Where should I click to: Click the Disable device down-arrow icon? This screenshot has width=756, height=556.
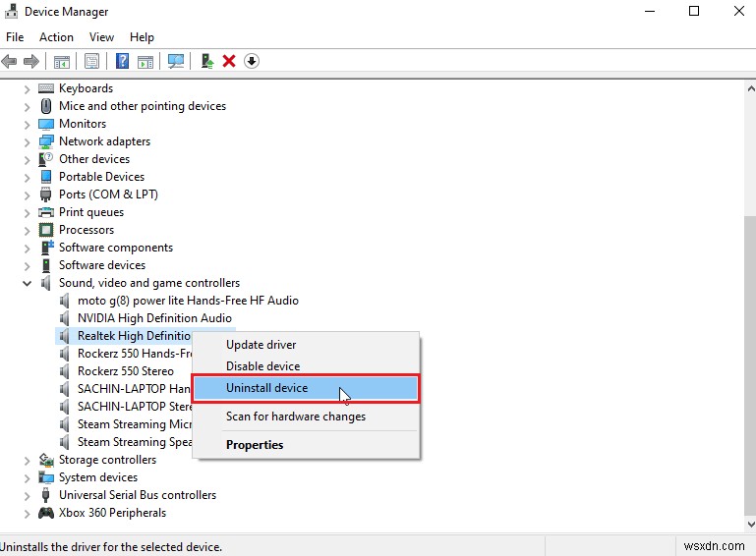point(252,61)
